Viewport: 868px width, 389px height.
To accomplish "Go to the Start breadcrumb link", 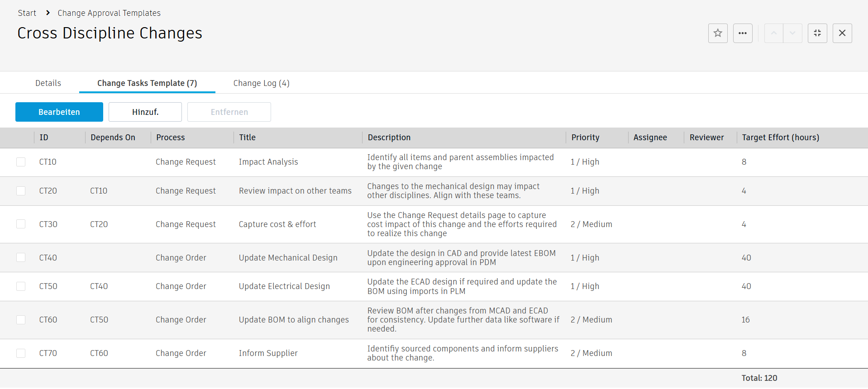I will point(27,13).
